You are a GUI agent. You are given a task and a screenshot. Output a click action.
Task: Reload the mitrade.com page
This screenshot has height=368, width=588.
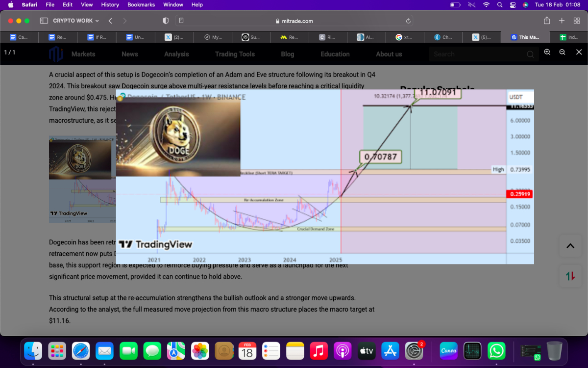[x=408, y=21]
